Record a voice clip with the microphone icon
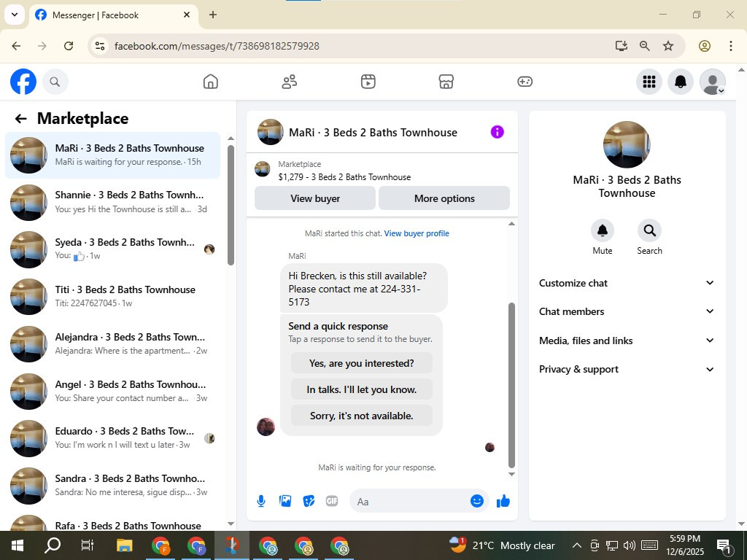This screenshot has height=560, width=747. (x=261, y=501)
